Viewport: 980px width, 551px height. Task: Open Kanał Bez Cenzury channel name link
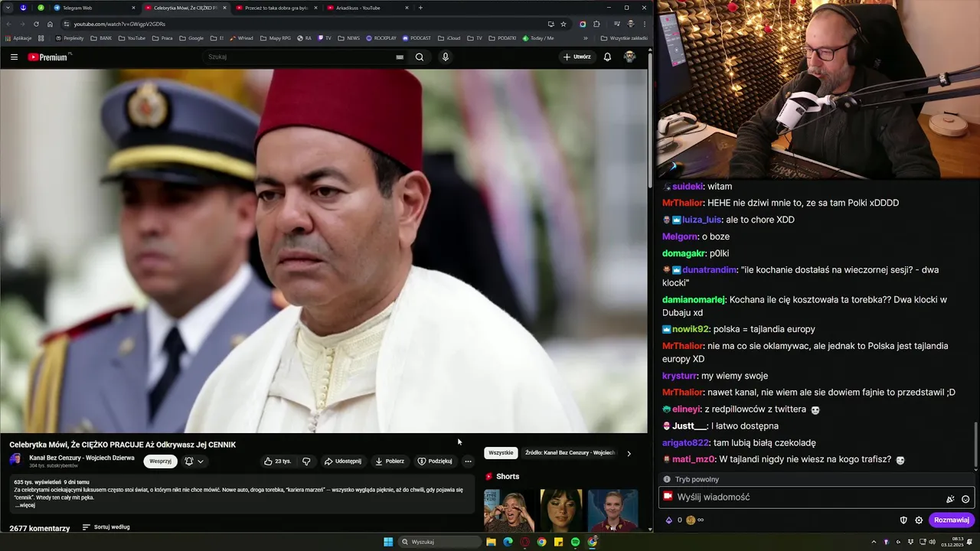[82, 458]
